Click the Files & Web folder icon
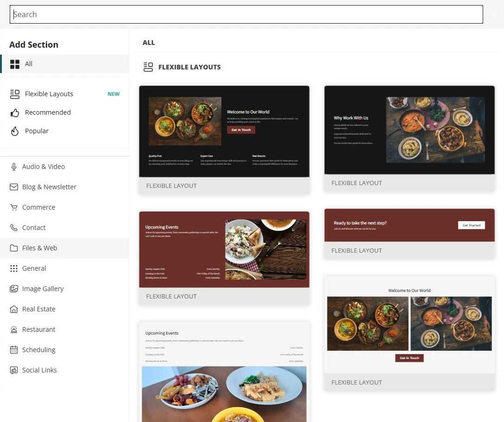 point(14,248)
